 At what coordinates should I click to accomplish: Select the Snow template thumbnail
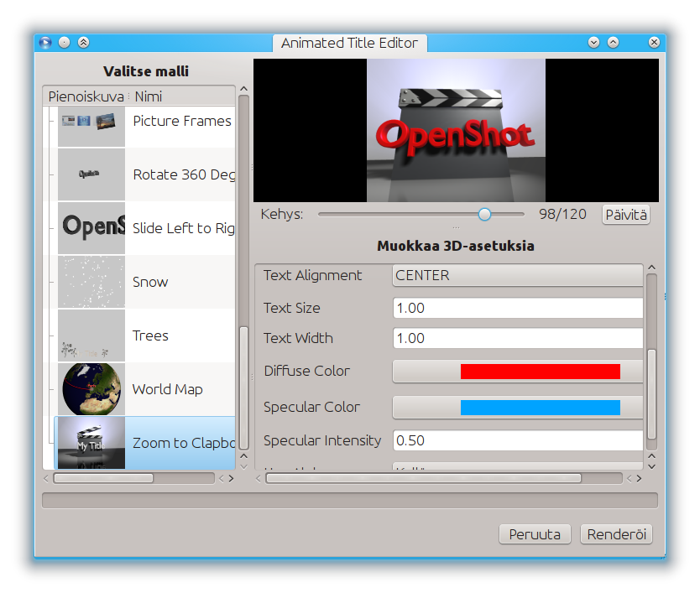click(91, 282)
